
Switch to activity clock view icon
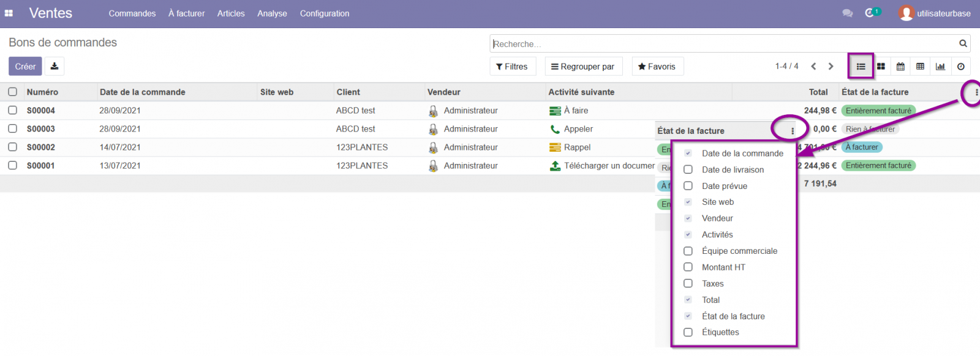coord(961,66)
